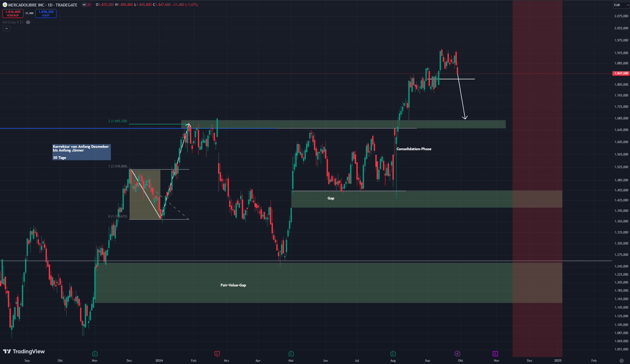Open the August earnings marker
630x364 pixels.
[393, 353]
